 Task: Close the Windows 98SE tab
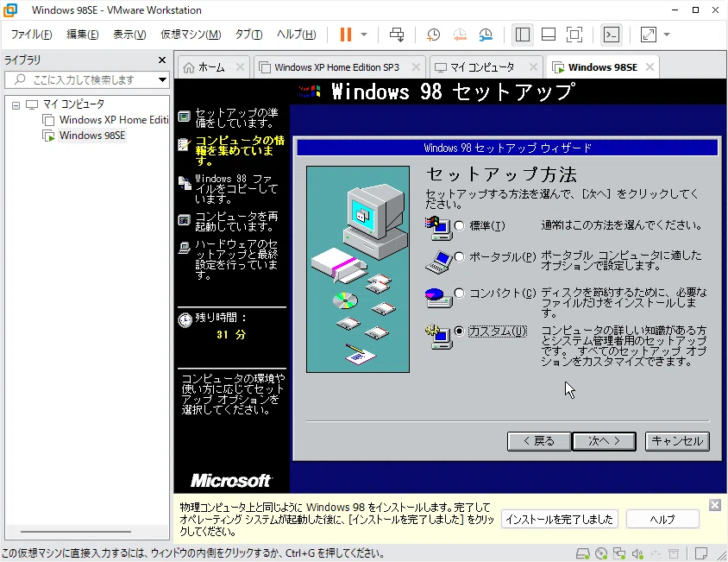pyautogui.click(x=650, y=67)
